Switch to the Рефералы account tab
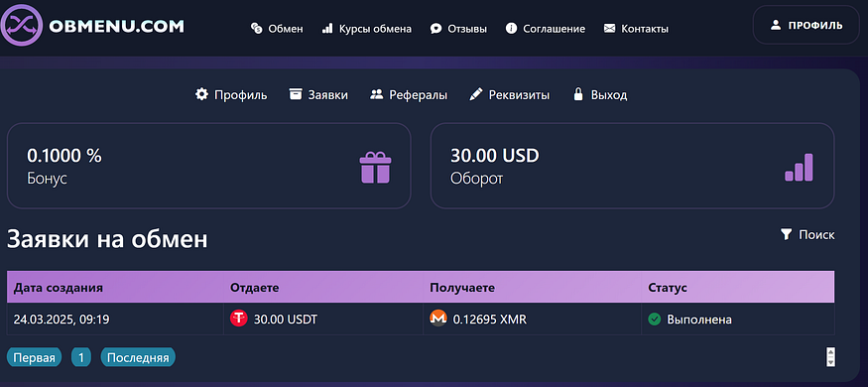The height and width of the screenshot is (387, 868). [x=409, y=94]
